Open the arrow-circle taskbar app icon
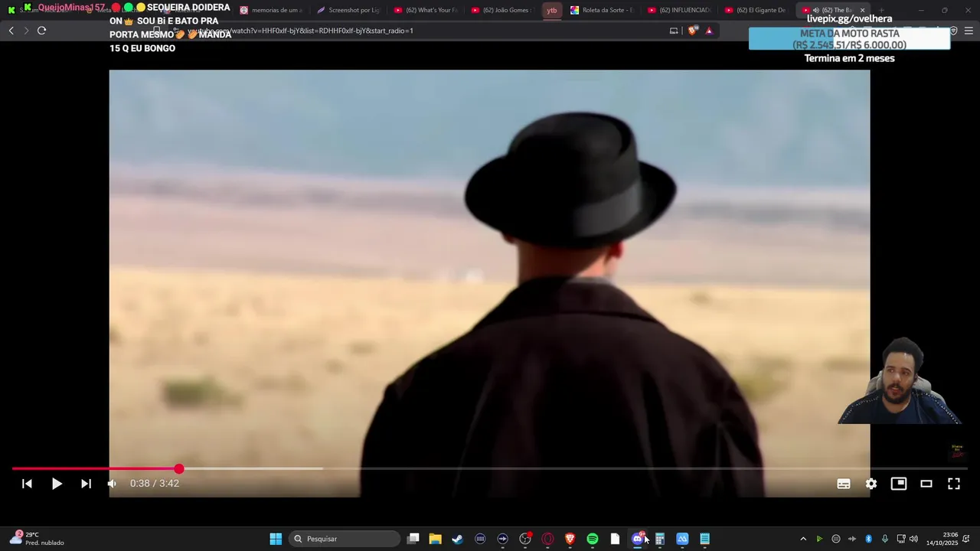 (502, 539)
